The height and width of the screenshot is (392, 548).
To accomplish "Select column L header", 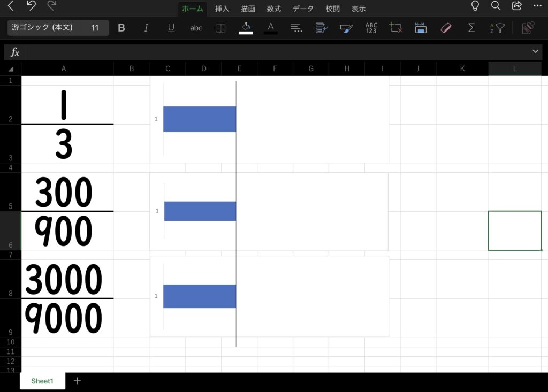I will pos(515,69).
